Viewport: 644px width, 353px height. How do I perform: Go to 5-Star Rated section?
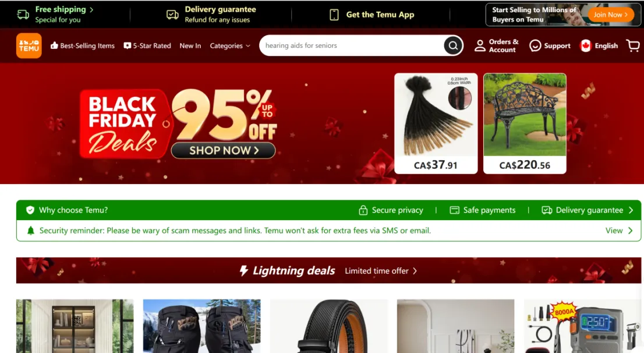pyautogui.click(x=147, y=45)
